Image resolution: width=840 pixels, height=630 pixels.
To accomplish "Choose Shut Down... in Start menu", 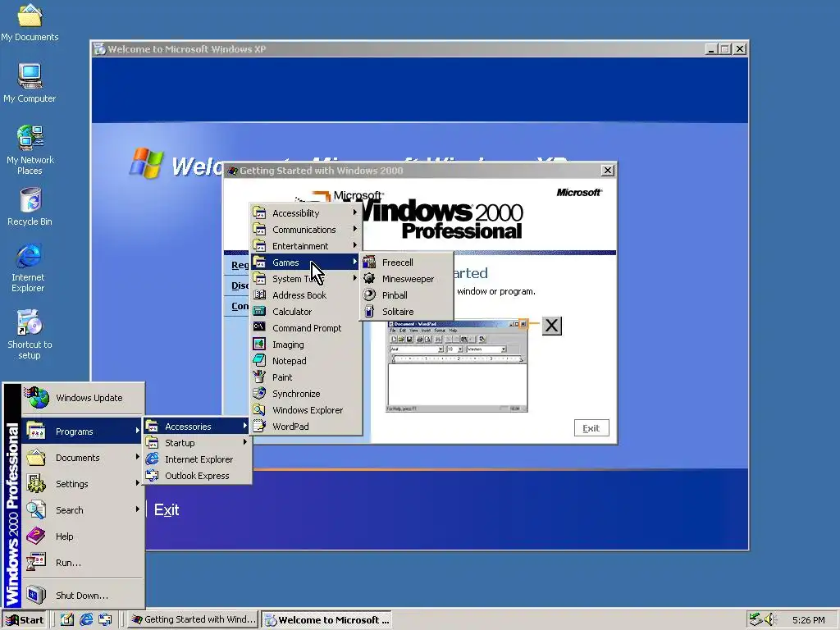I will tap(83, 596).
